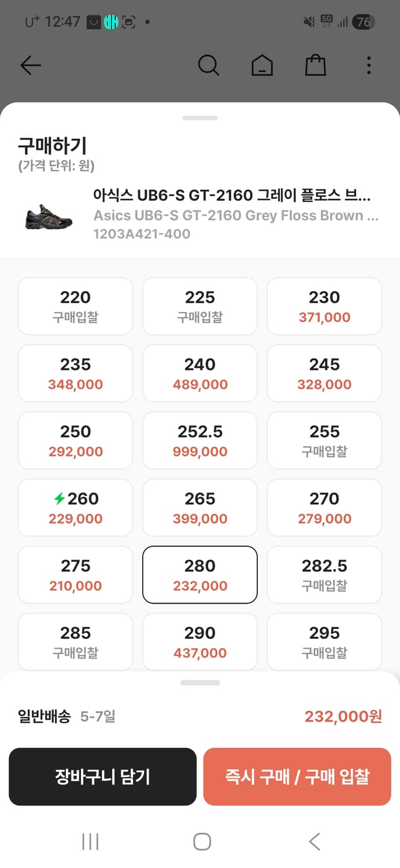Select size 260 with quick delivery bolt

coord(76,507)
